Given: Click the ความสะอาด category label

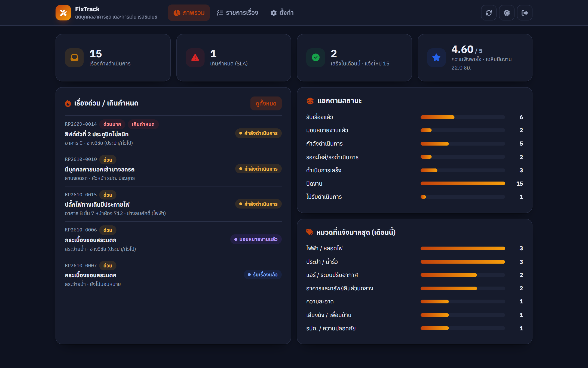Looking at the screenshot, I should coord(320,301).
